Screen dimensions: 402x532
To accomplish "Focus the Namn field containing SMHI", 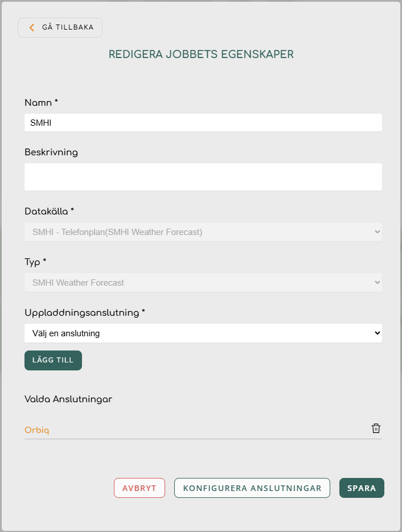I will pos(203,123).
